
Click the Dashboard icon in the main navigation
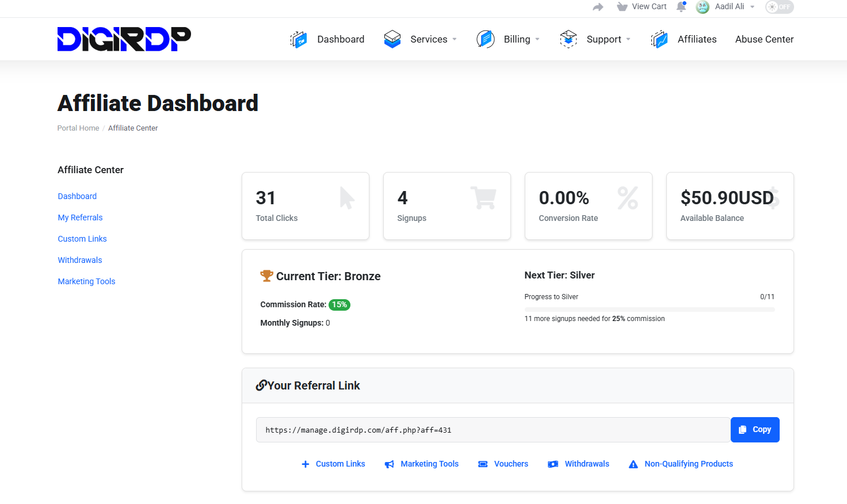coord(299,39)
